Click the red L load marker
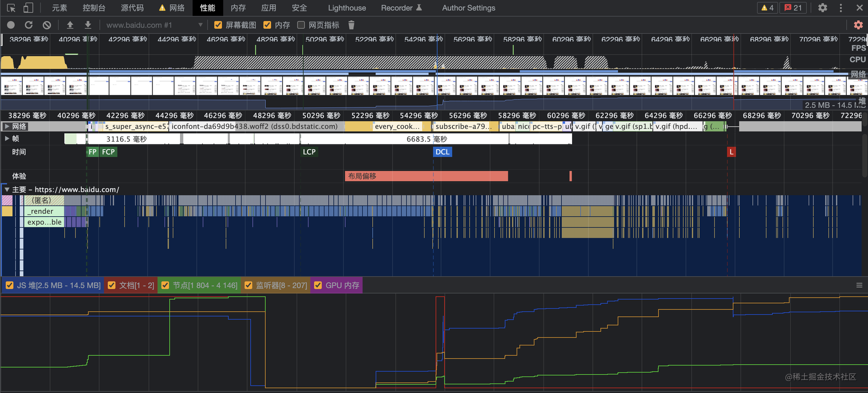 (731, 152)
